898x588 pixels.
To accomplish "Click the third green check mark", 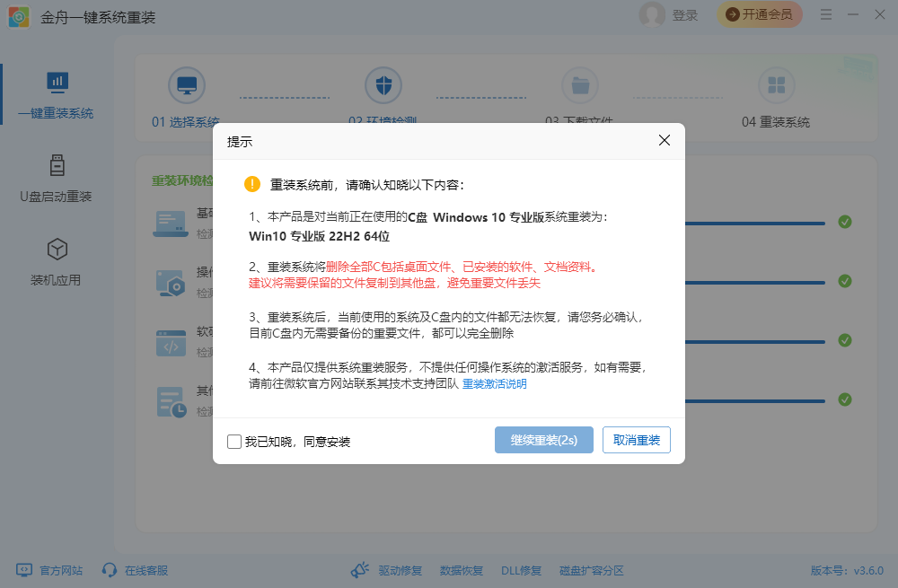I will (845, 340).
